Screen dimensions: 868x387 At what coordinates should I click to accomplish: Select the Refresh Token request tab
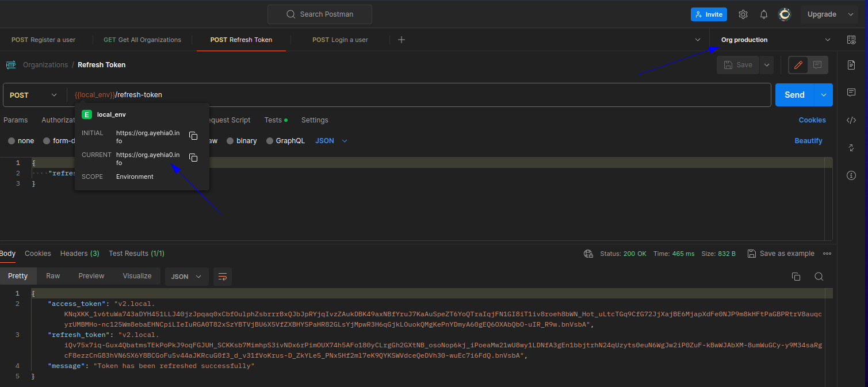click(241, 40)
